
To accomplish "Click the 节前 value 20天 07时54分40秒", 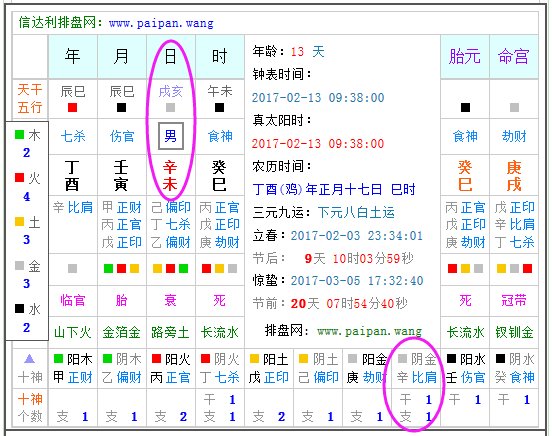I will tap(349, 303).
